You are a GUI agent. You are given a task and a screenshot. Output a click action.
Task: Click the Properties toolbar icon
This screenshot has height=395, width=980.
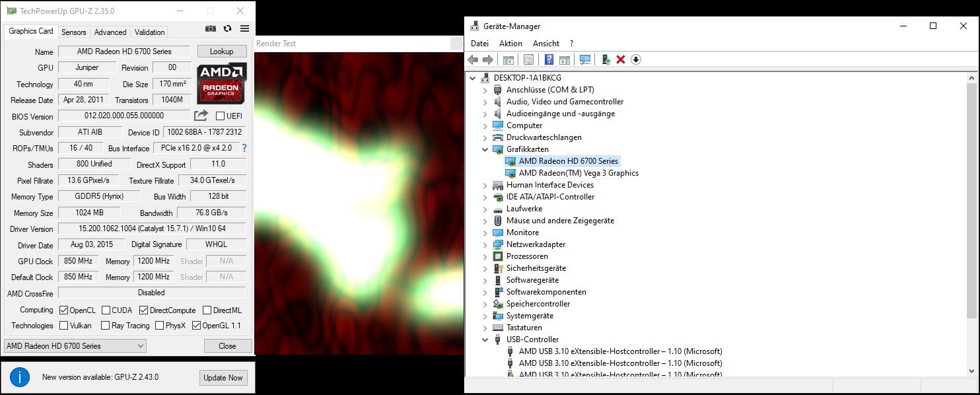click(x=528, y=59)
